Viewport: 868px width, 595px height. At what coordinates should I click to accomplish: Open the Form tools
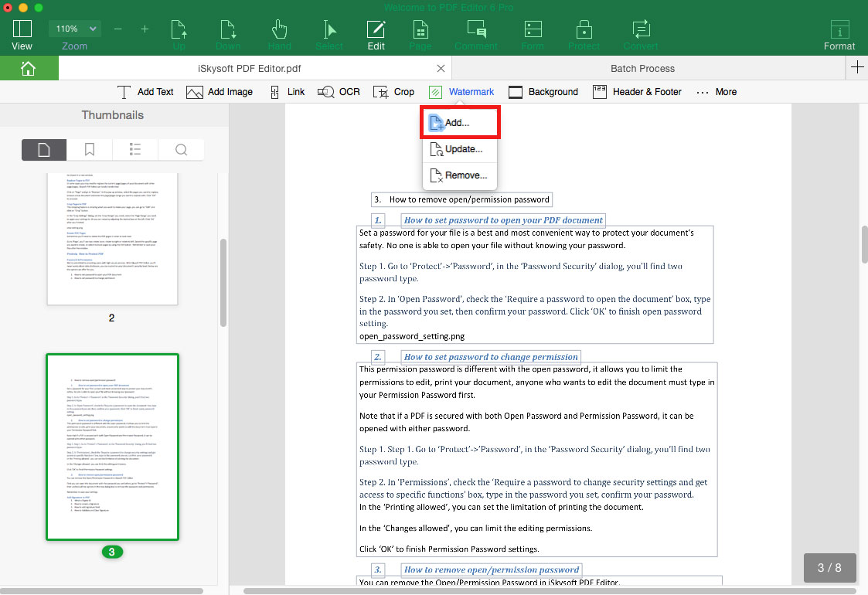(x=533, y=35)
